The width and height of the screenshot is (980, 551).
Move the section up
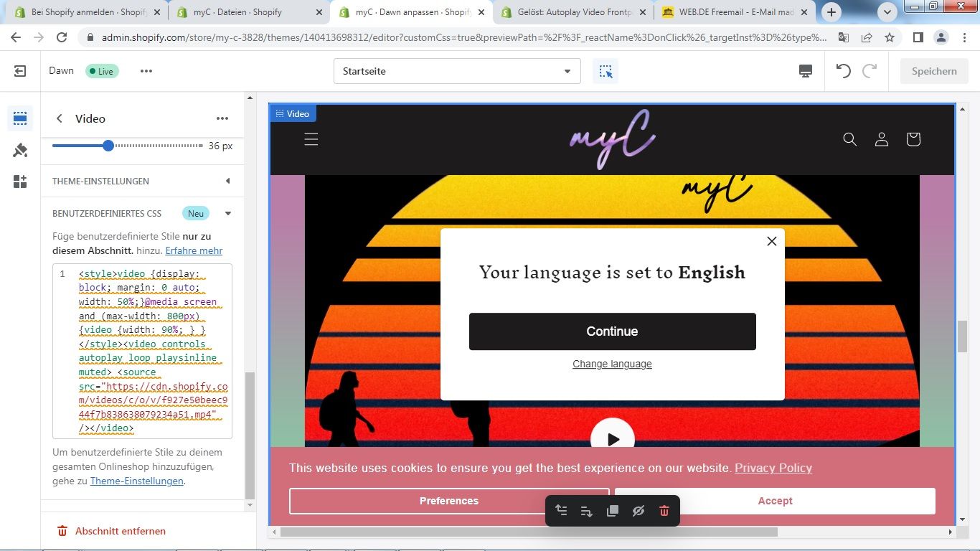[x=561, y=511]
